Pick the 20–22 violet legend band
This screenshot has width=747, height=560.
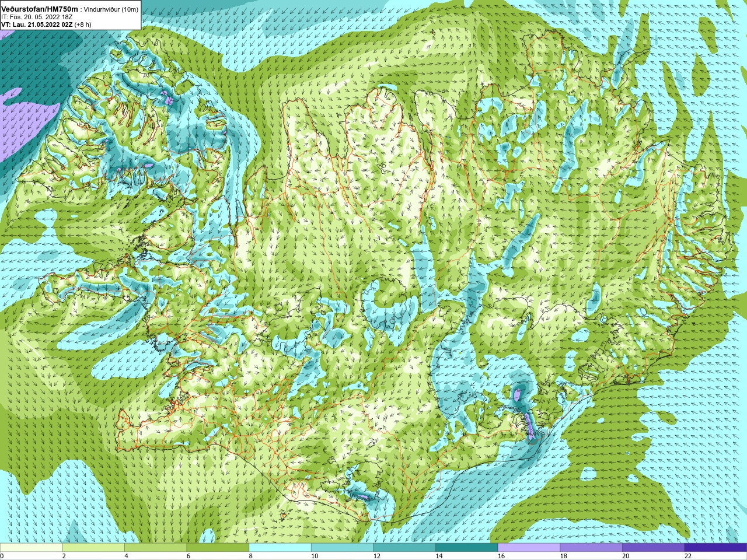653,548
